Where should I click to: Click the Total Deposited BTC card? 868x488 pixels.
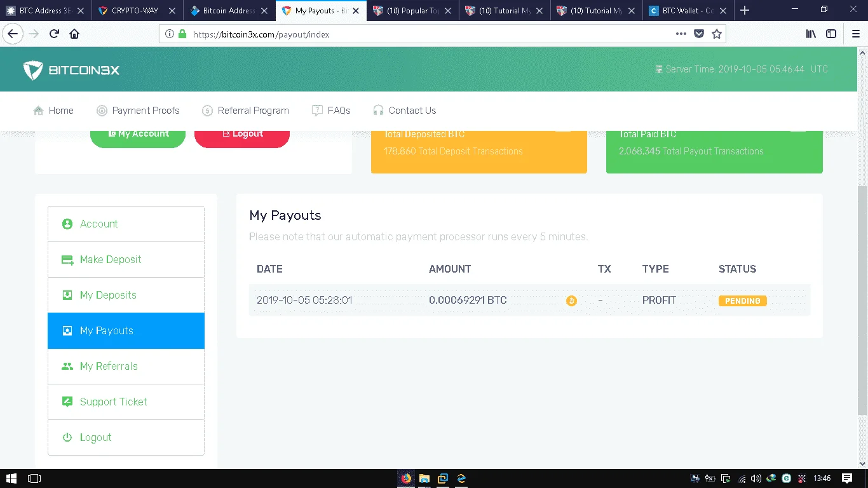click(479, 151)
